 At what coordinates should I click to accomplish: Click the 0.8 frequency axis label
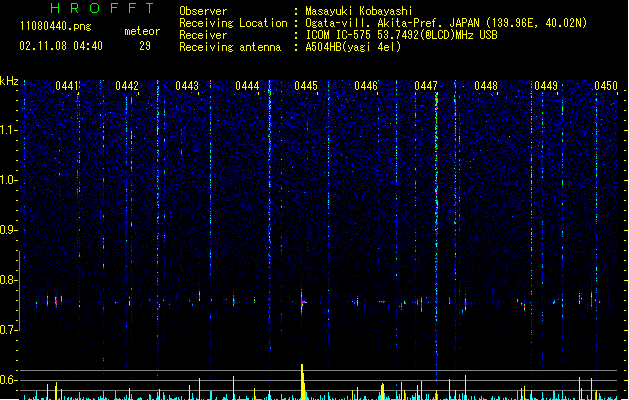8,280
